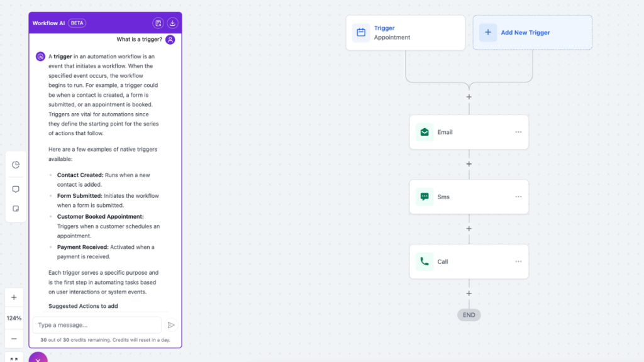Click the Call action phone icon
Image resolution: width=644 pixels, height=362 pixels.
tap(425, 261)
